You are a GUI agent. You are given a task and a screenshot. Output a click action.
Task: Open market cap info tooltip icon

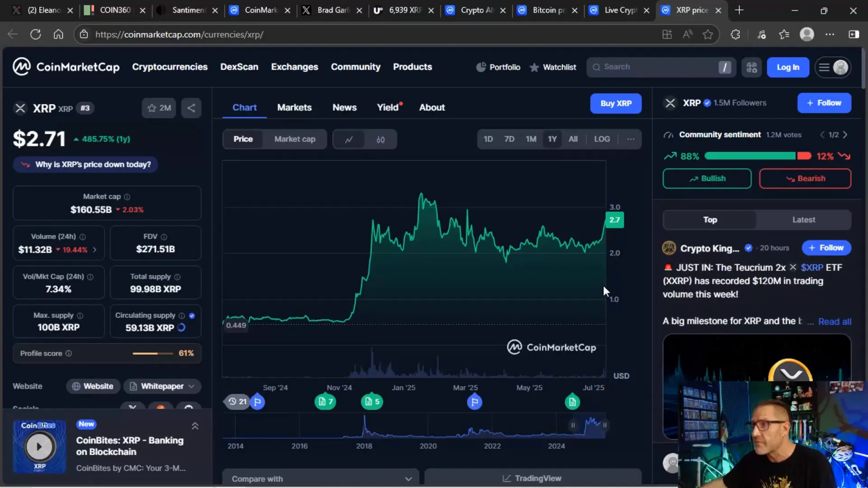pos(127,197)
